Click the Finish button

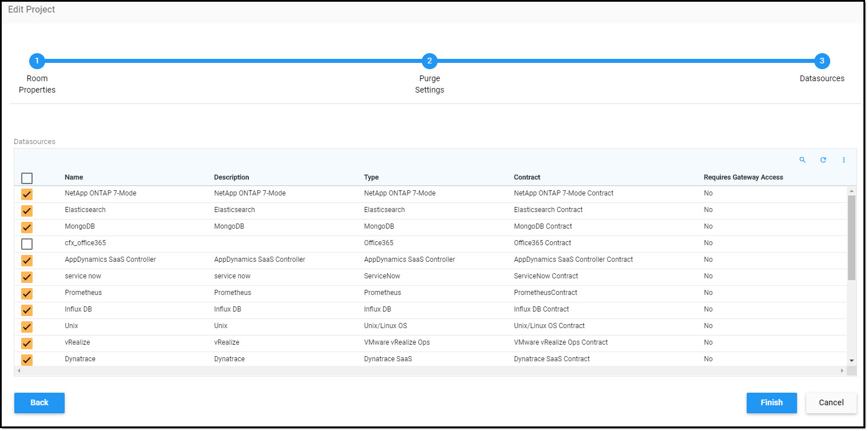(771, 402)
